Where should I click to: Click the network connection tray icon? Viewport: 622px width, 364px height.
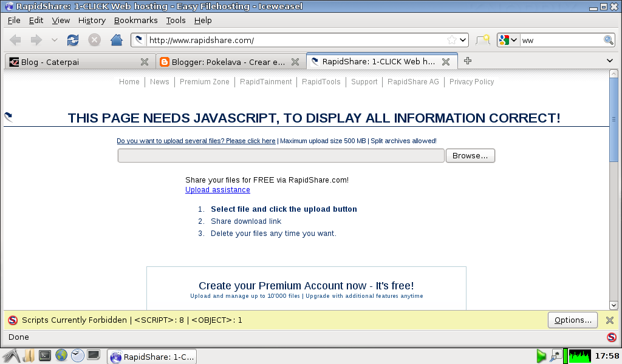pos(556,356)
